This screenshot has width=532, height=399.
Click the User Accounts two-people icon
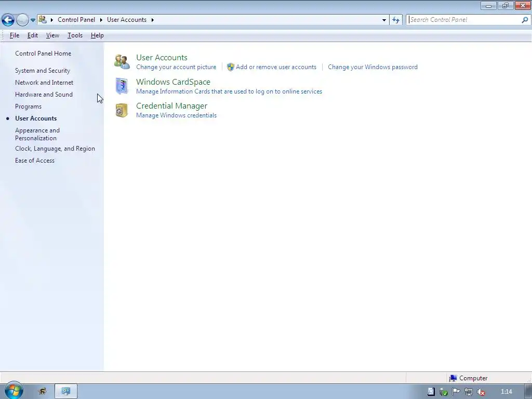(122, 62)
